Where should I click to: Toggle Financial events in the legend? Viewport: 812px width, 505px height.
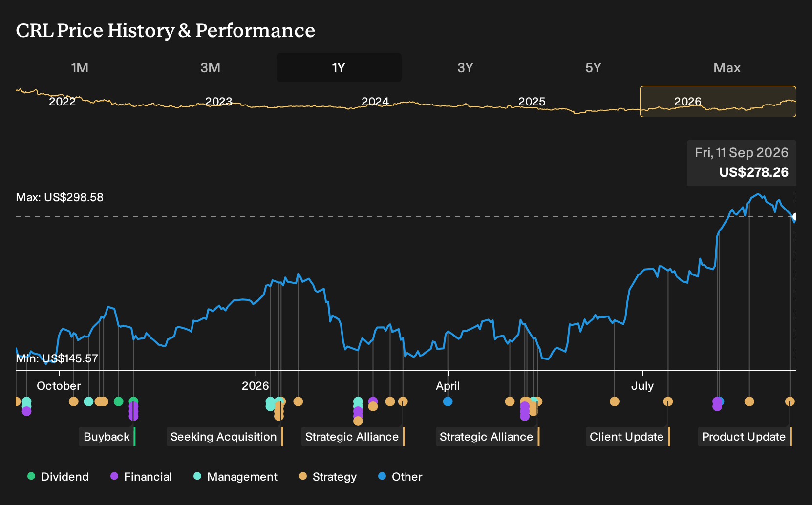[141, 476]
